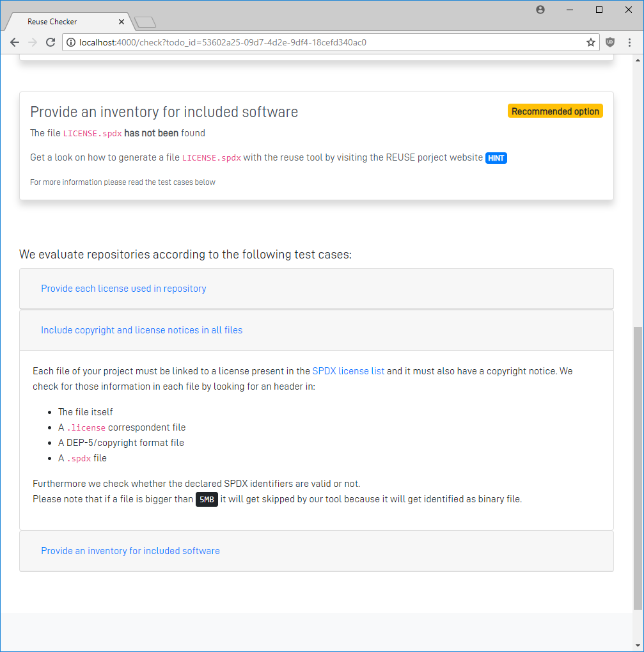This screenshot has height=652, width=644.
Task: Click the scrollbar up arrow
Action: [638, 60]
